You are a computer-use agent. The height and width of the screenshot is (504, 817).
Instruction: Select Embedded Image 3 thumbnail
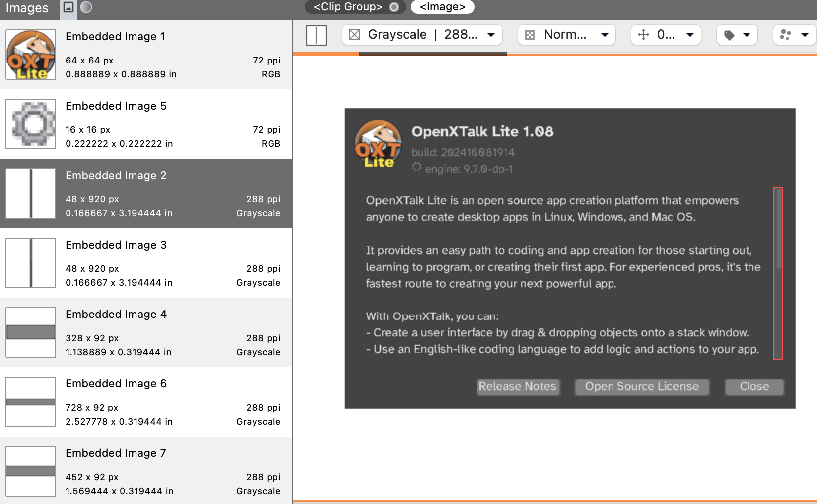31,263
